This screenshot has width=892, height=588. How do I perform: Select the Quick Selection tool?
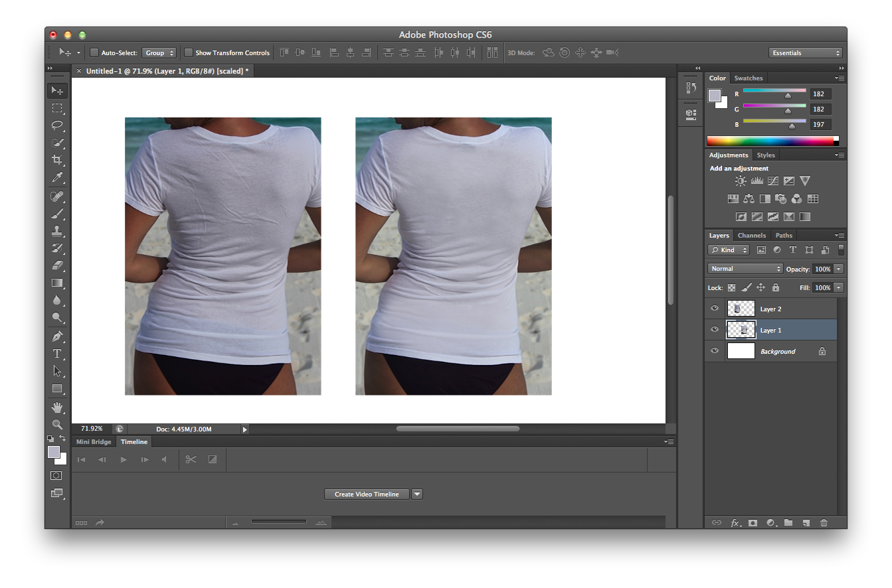tap(57, 142)
